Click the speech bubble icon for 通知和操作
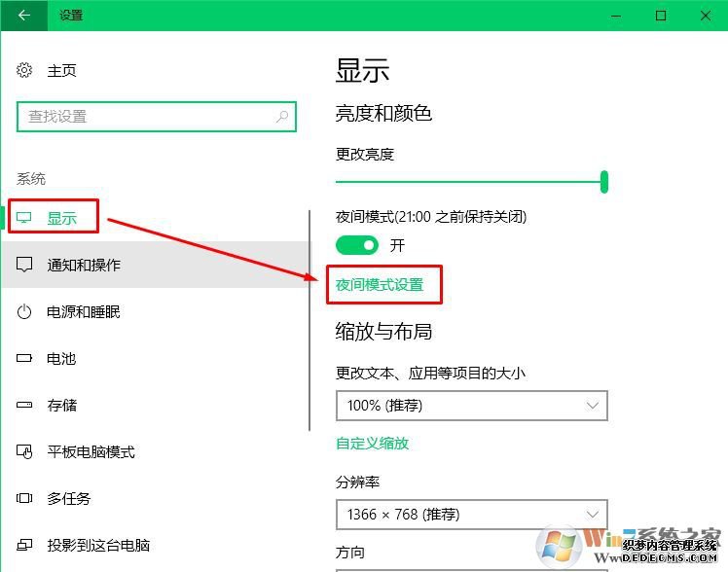The image size is (728, 572). pyautogui.click(x=24, y=265)
